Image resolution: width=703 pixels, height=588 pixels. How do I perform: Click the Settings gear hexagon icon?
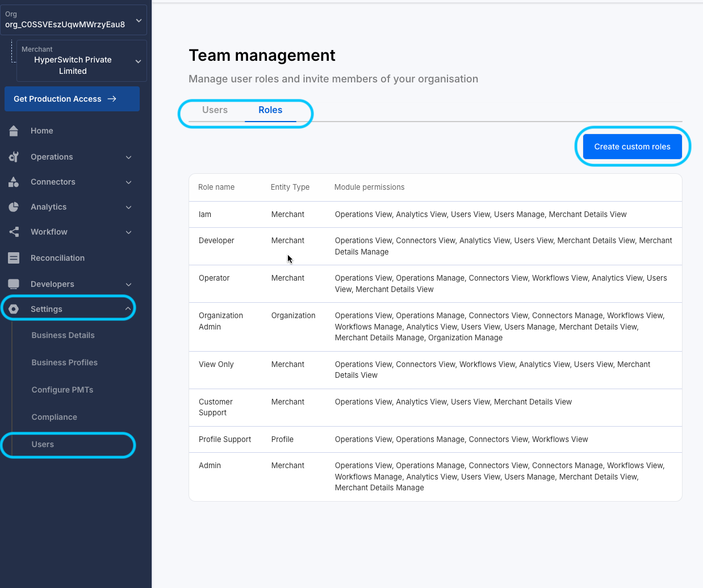click(14, 309)
